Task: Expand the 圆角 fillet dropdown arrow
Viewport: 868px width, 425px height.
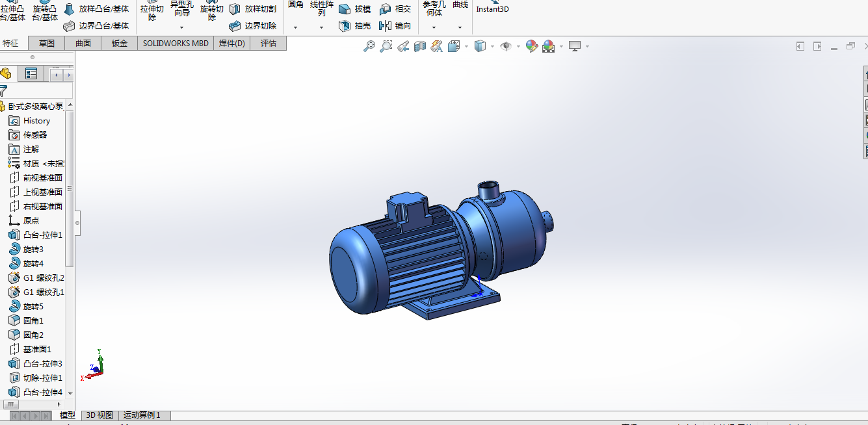Action: coord(295,28)
